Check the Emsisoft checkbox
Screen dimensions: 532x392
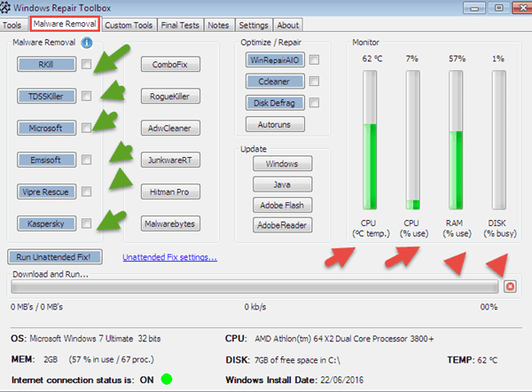pos(87,160)
